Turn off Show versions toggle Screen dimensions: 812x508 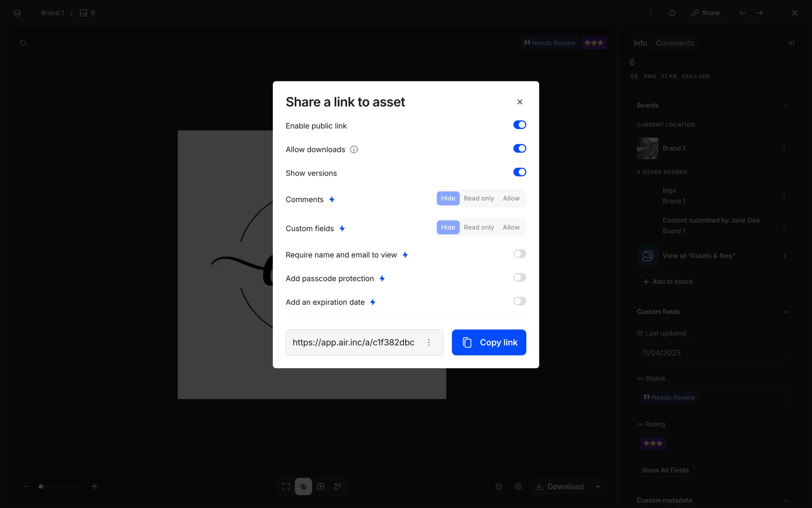[x=519, y=172]
